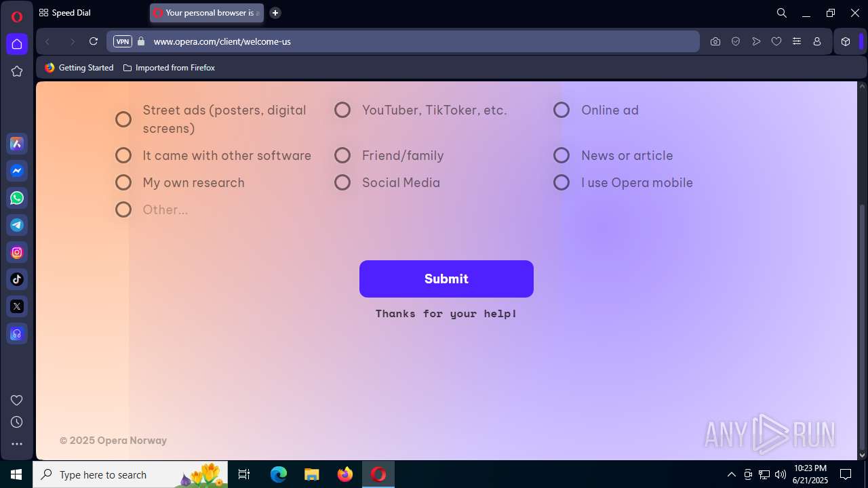This screenshot has height=488, width=868.
Task: Open the profile account icon
Action: [x=817, y=41]
